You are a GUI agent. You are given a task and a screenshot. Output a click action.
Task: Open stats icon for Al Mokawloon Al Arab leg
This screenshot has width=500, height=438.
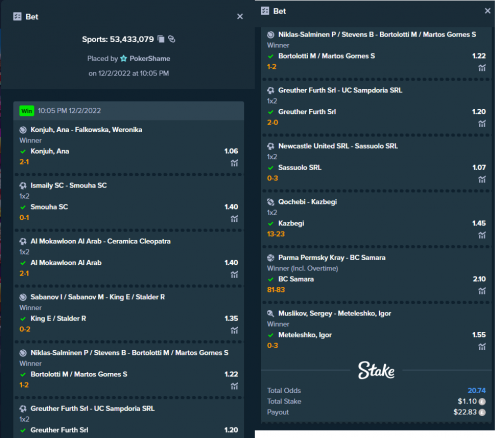(x=234, y=274)
